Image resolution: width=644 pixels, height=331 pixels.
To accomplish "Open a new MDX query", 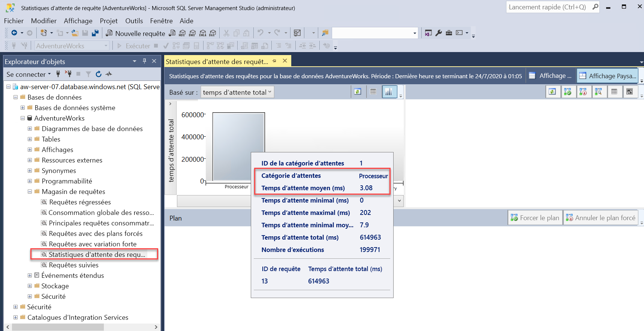I will point(182,33).
